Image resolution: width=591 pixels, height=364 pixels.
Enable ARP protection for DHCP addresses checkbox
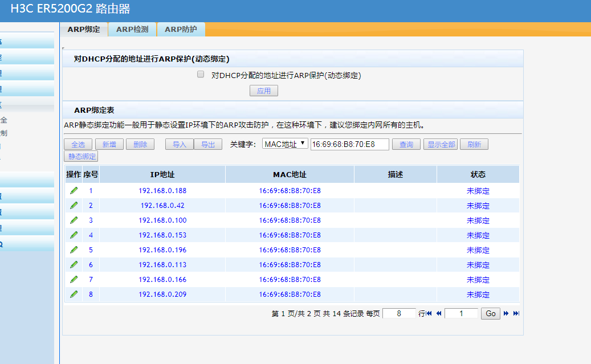click(201, 75)
